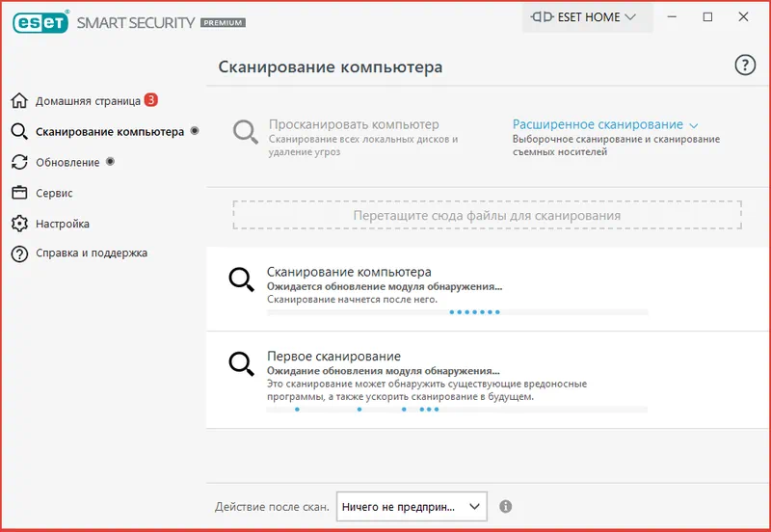This screenshot has width=771, height=532.
Task: Open help with the question mark icon
Action: [x=745, y=65]
